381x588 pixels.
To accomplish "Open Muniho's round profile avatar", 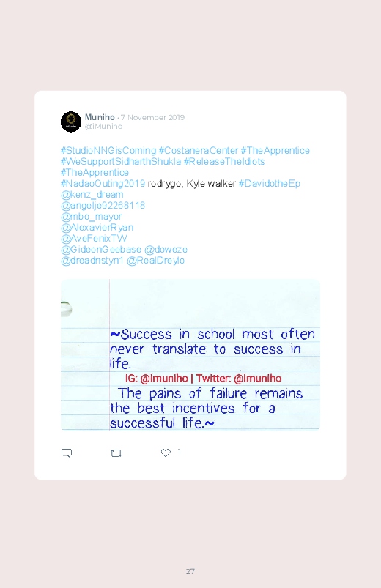I will (71, 122).
